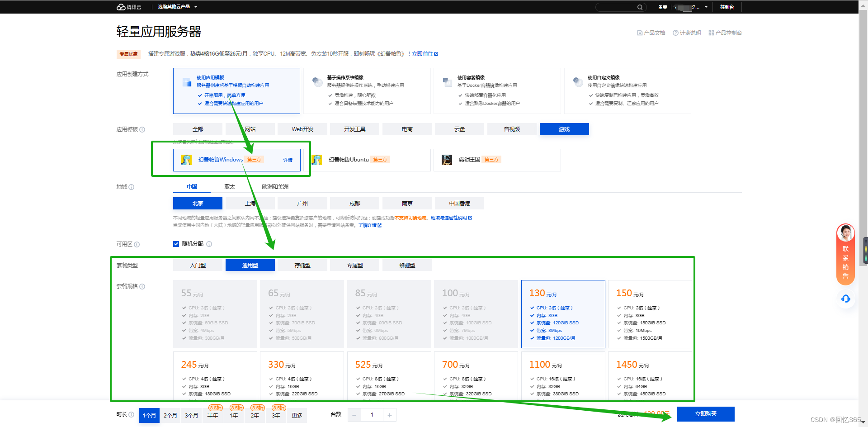Image resolution: width=868 pixels, height=427 pixels.
Task: Select the 入门型 package type
Action: (x=198, y=266)
